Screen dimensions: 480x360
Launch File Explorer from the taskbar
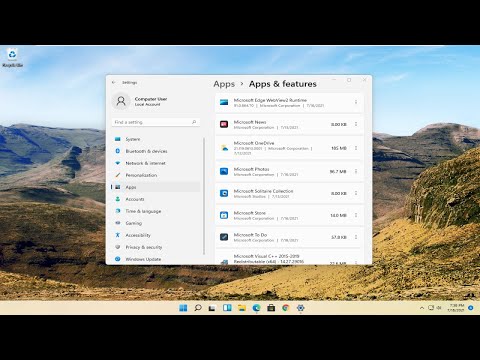[242, 308]
